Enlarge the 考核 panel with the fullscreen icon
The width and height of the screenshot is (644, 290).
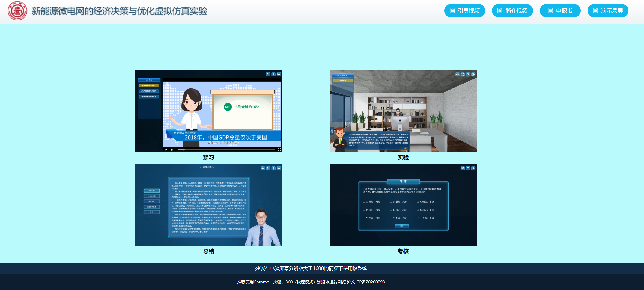pyautogui.click(x=463, y=168)
